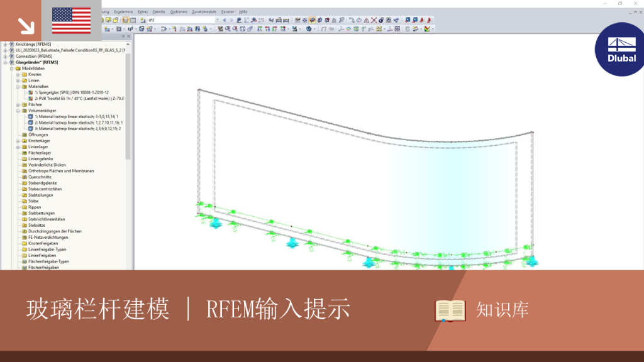
Task: Click the Flächenlager folder icon
Action: click(x=25, y=153)
